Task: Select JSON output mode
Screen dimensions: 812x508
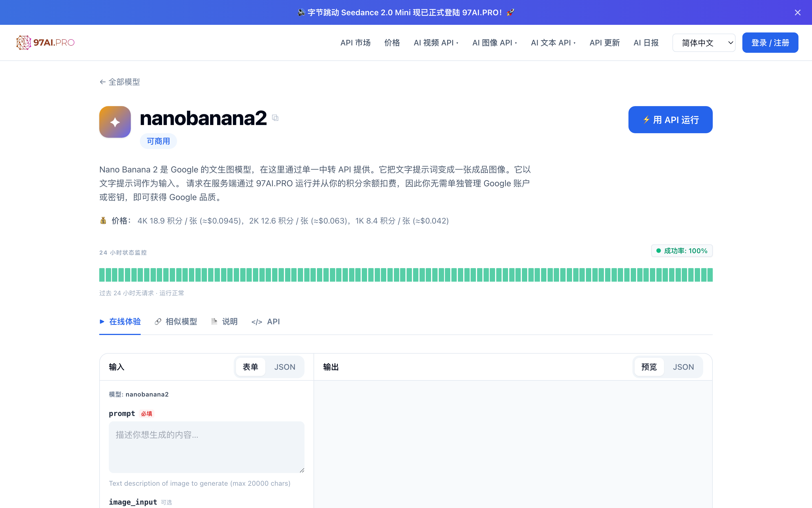Action: click(x=683, y=367)
